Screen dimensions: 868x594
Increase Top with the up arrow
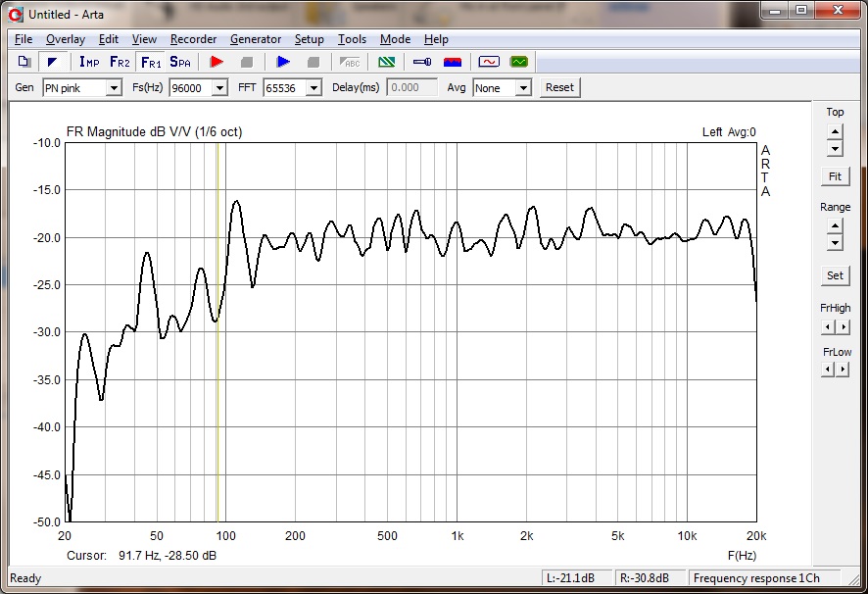click(835, 132)
